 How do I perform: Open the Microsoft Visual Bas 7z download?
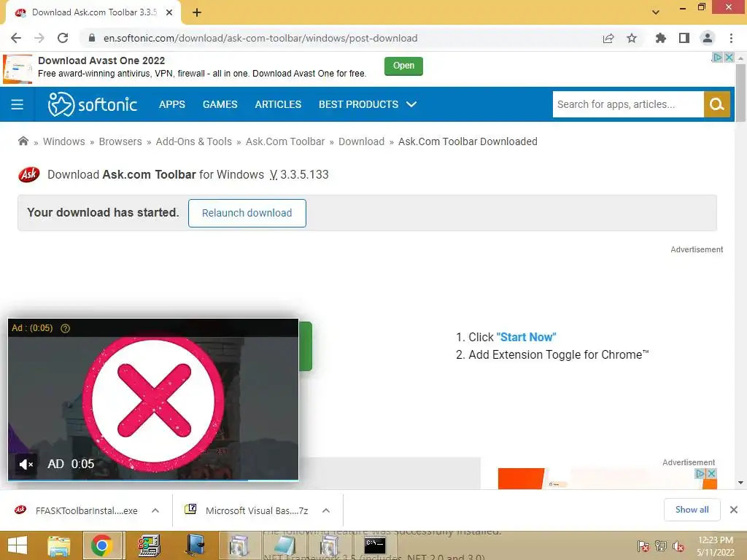[x=247, y=510]
